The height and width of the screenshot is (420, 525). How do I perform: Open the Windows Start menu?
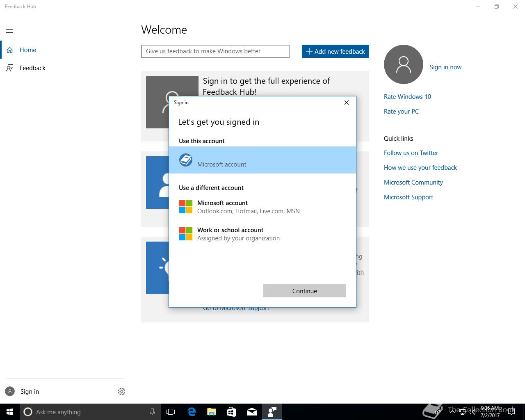(x=10, y=412)
